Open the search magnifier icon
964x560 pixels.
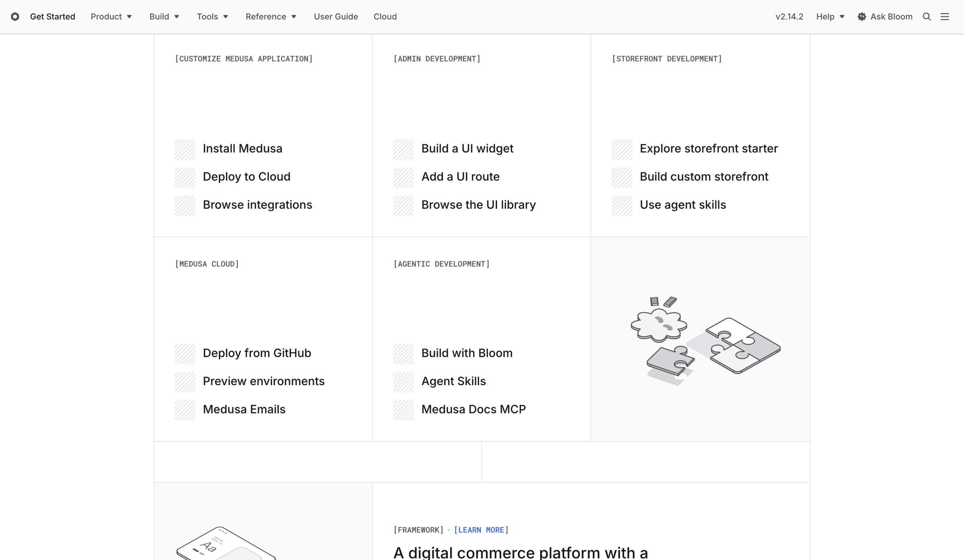click(927, 16)
